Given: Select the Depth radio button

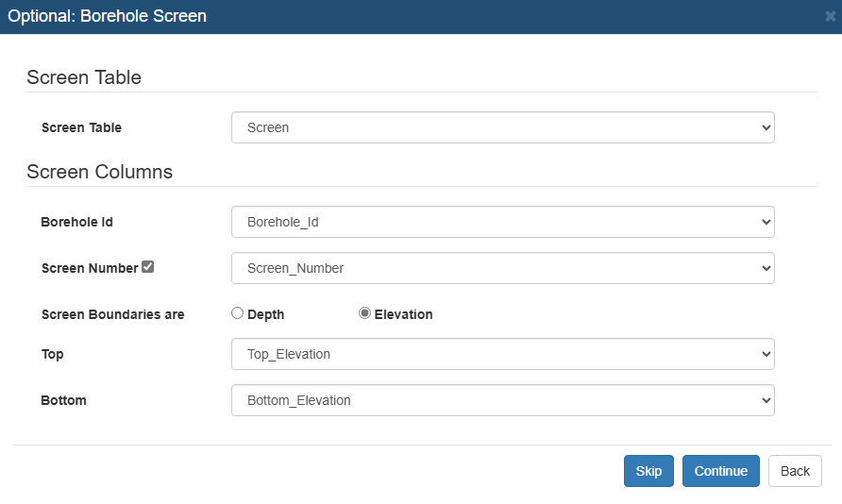Looking at the screenshot, I should point(237,313).
